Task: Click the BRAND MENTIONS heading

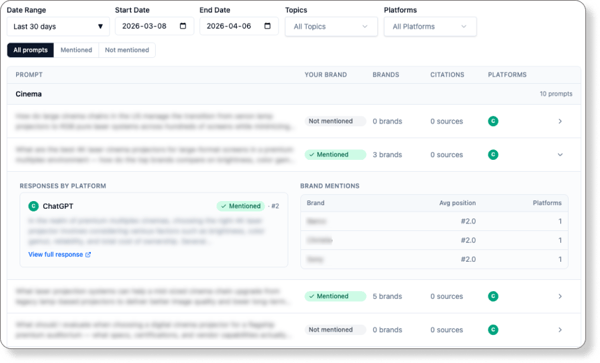Action: (x=329, y=186)
